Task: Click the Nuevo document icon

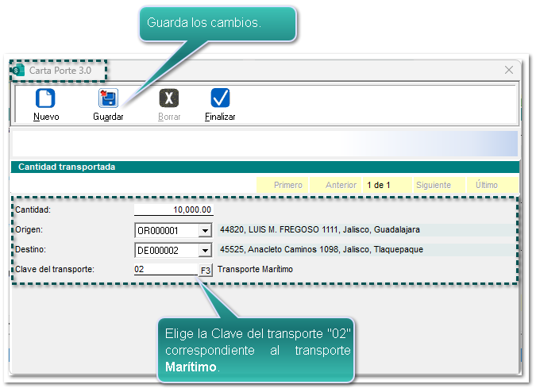Action: (45, 98)
